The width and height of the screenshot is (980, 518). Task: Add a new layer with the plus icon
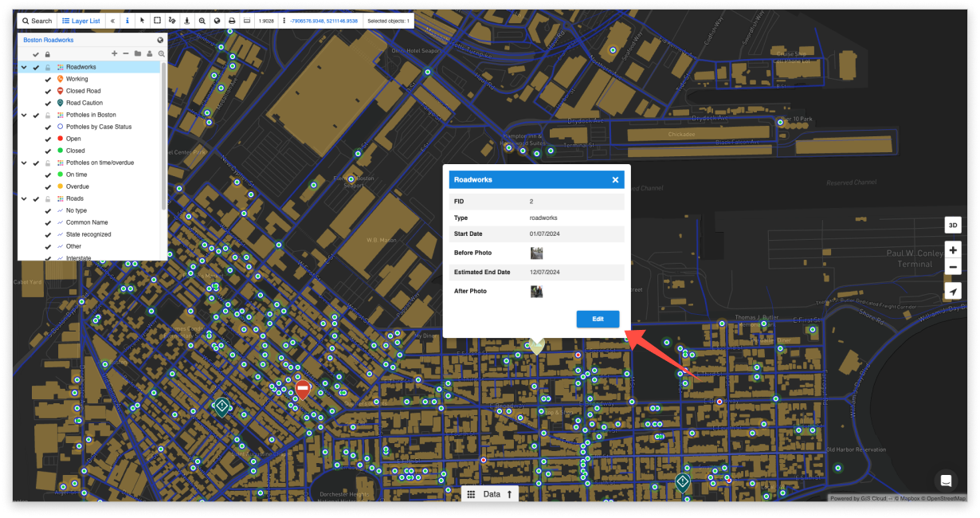114,53
